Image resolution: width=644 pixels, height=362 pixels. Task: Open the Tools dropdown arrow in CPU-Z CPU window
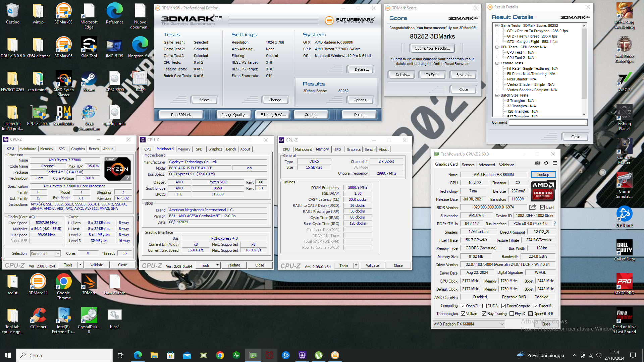(x=80, y=265)
